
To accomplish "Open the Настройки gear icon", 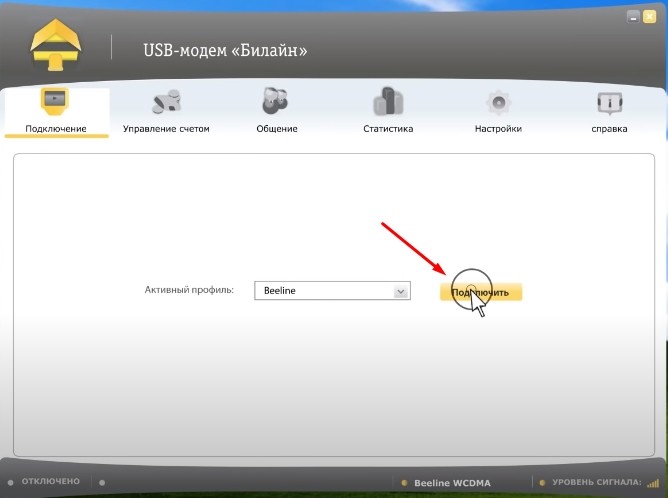I will (x=498, y=103).
